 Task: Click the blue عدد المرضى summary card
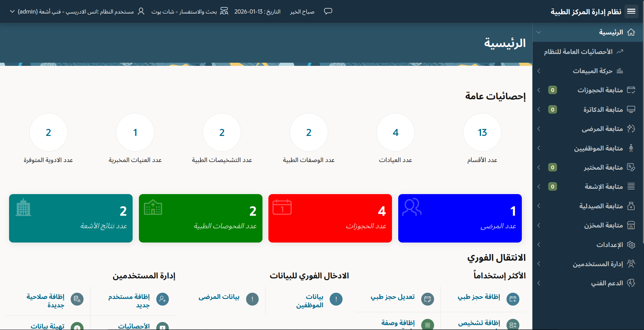click(460, 218)
